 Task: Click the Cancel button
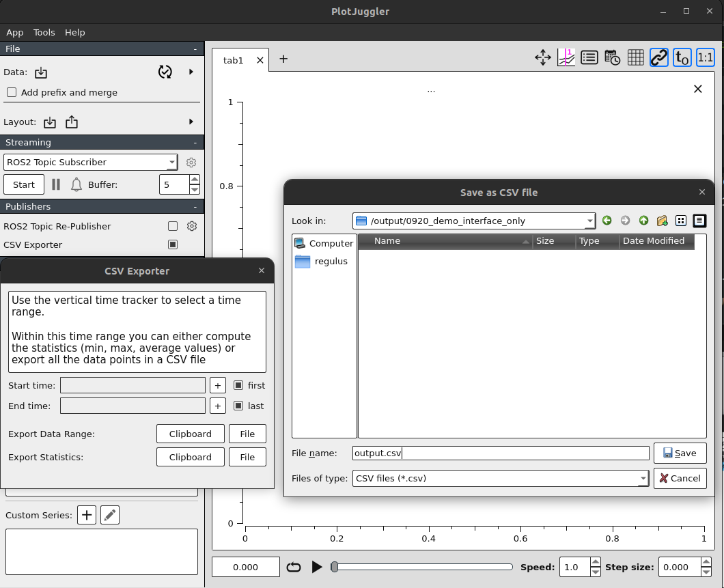tap(680, 478)
